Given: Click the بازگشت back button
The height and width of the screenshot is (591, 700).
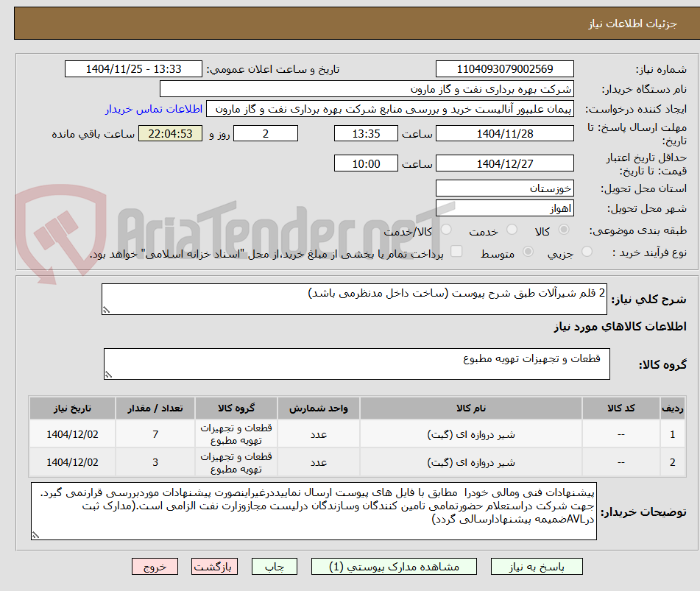Looking at the screenshot, I should 214,567.
